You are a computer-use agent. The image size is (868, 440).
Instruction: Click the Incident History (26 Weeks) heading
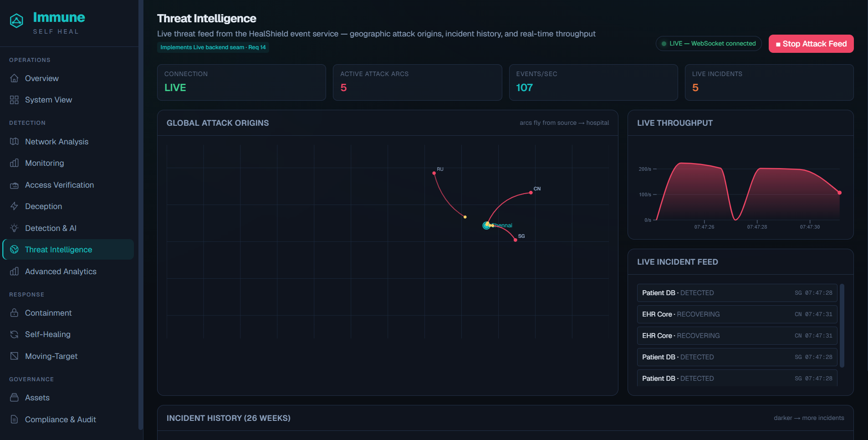point(229,418)
